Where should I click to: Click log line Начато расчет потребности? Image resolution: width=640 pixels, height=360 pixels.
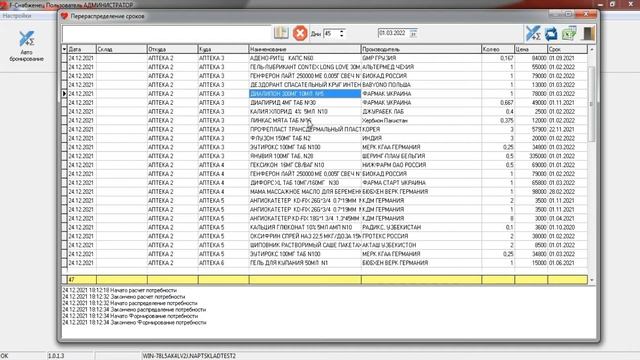pyautogui.click(x=120, y=290)
